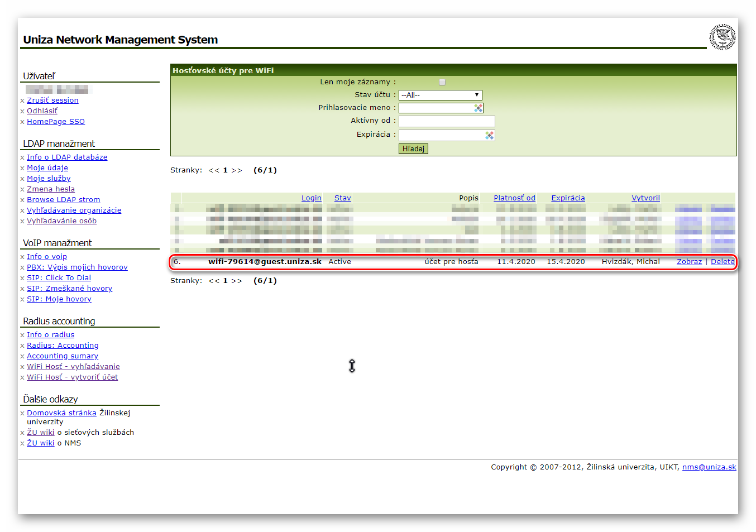Open the Expirácia field calendar icon
Image resolution: width=756 pixels, height=532 pixels.
point(490,136)
